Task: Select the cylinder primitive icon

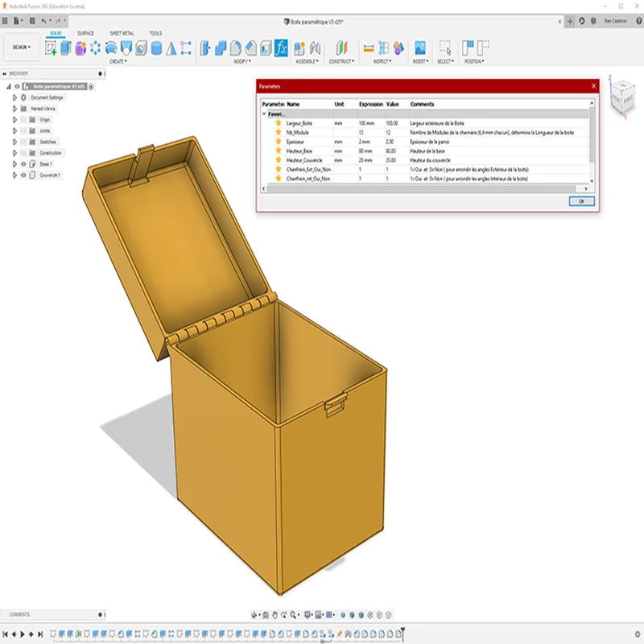Action: 156,48
